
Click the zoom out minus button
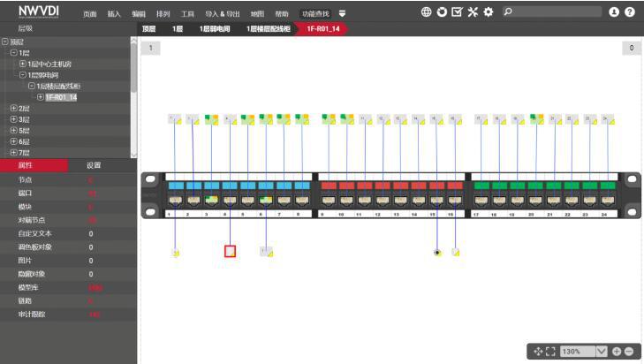[x=629, y=351]
